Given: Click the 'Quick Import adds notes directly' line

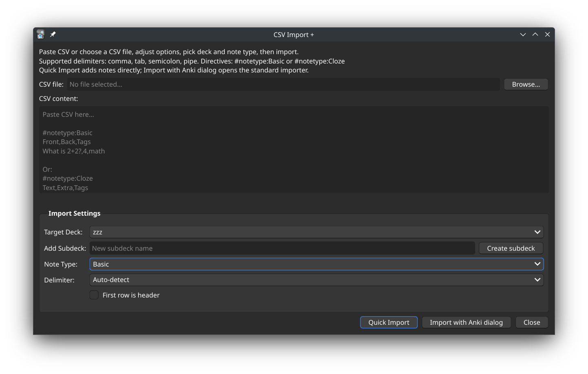Looking at the screenshot, I should point(174,70).
